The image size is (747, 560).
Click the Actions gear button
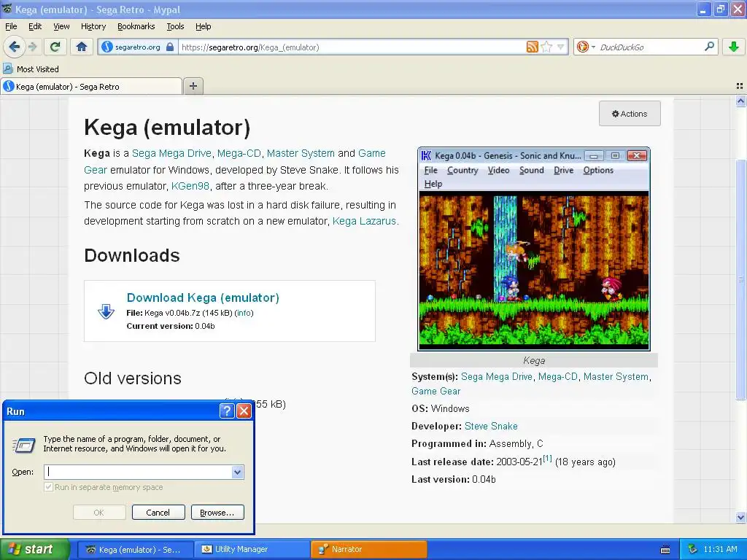click(630, 114)
